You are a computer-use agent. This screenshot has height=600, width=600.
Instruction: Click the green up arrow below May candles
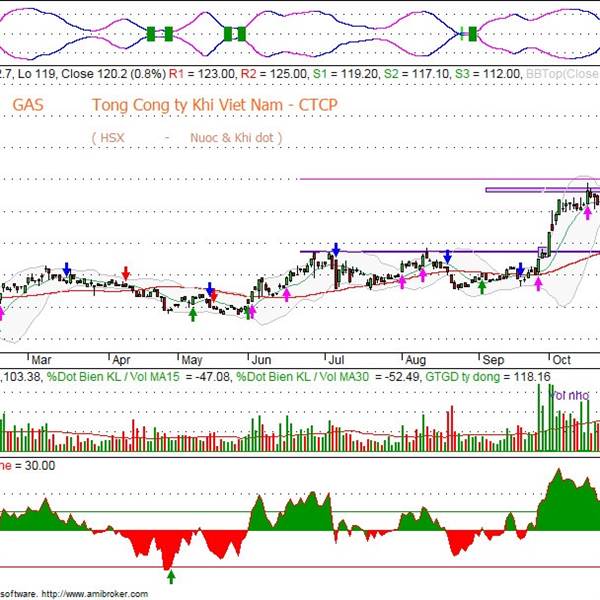coord(193,315)
